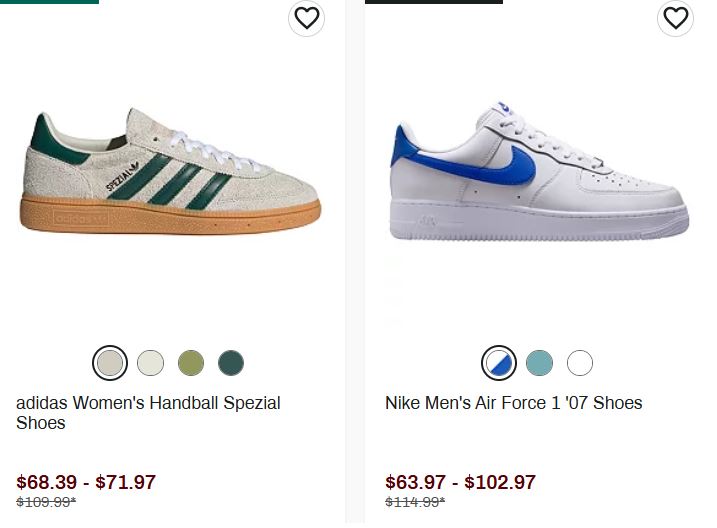Open the adidas Women's Handball Spezial Shoes link
The image size is (717, 528).
coord(148,412)
